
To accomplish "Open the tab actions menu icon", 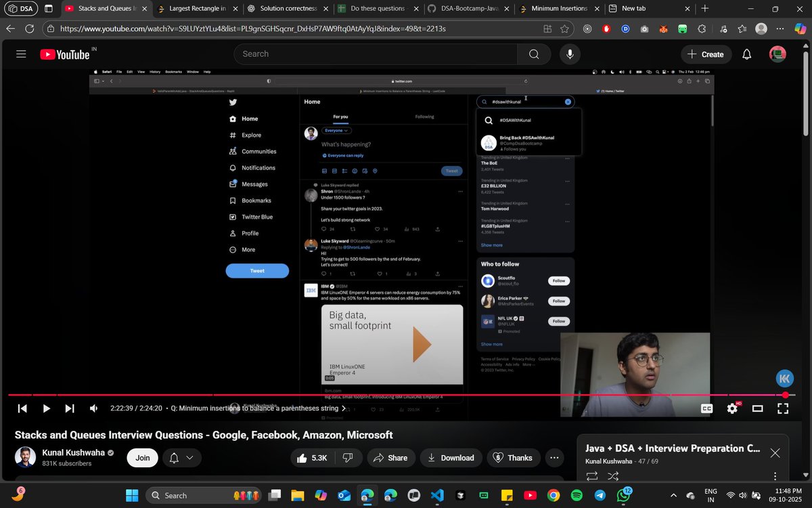I will tap(49, 9).
